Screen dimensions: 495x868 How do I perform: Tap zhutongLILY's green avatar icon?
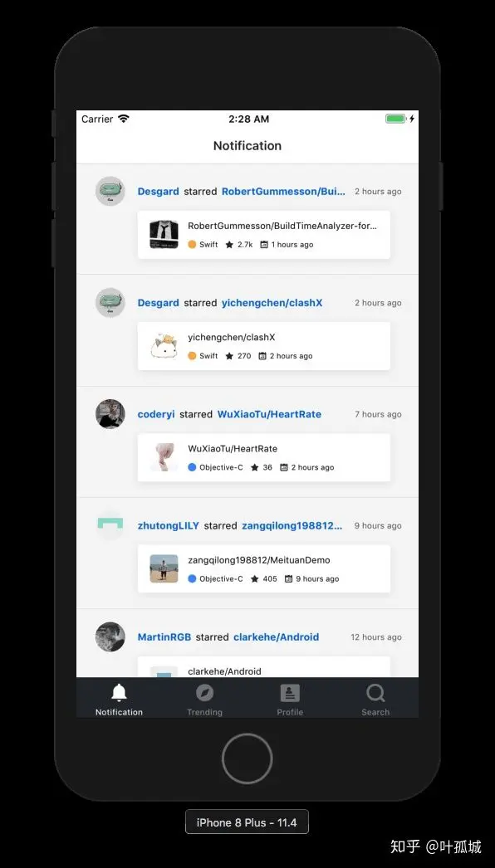(x=110, y=524)
